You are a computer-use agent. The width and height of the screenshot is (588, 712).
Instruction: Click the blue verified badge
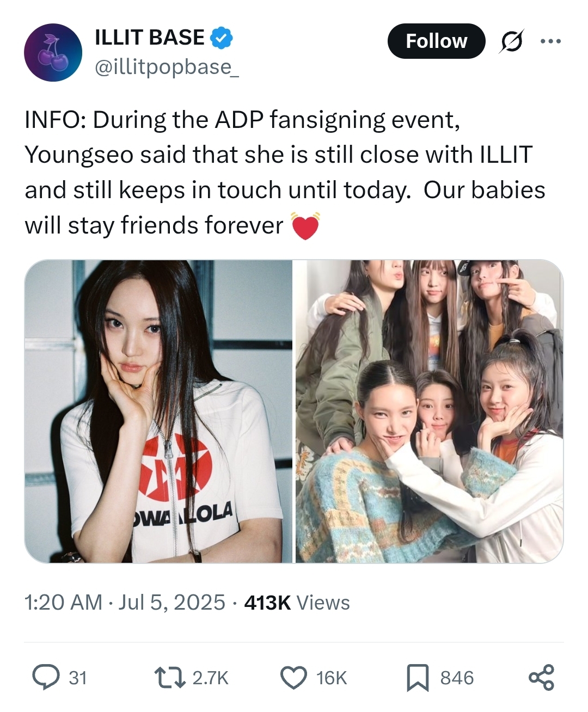[x=222, y=38]
